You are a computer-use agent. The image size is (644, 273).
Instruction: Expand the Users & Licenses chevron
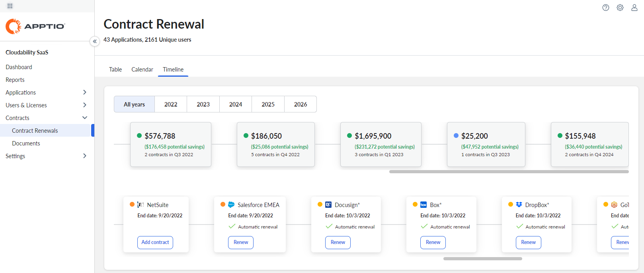[x=84, y=105]
